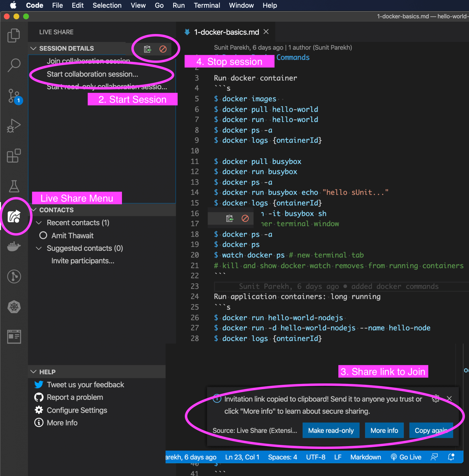Click line number 10 in gutter

point(195,151)
